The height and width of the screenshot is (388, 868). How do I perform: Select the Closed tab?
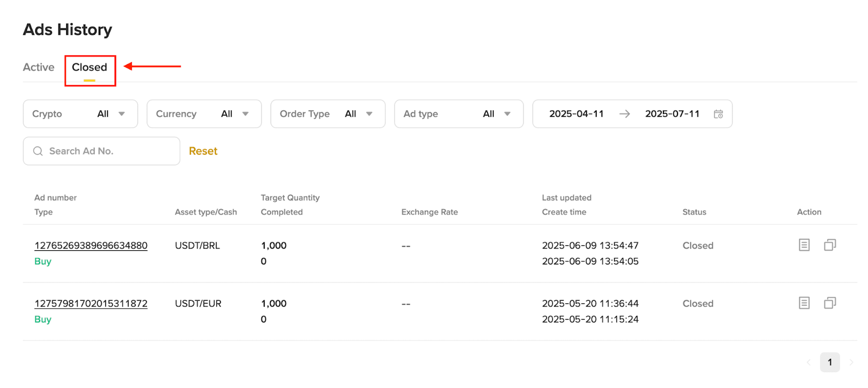90,67
